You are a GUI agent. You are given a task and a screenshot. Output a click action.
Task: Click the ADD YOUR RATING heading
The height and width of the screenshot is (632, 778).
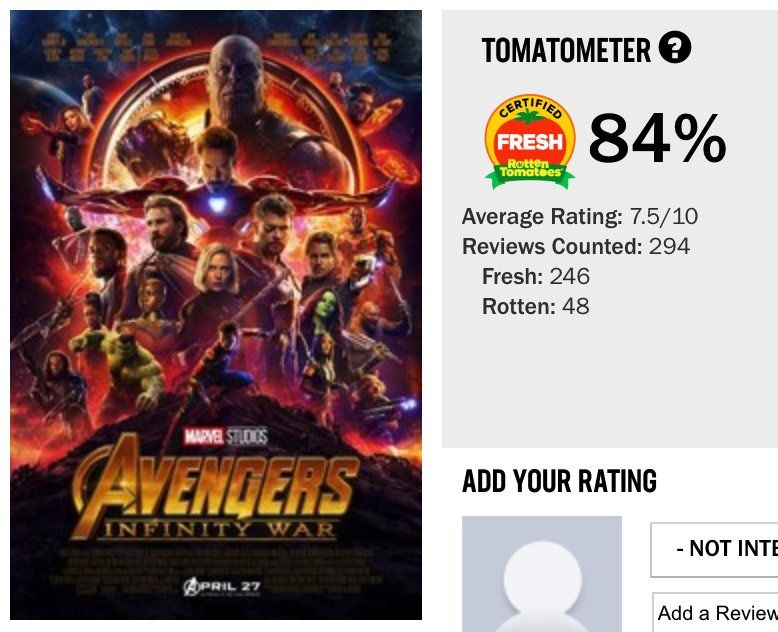(x=559, y=481)
